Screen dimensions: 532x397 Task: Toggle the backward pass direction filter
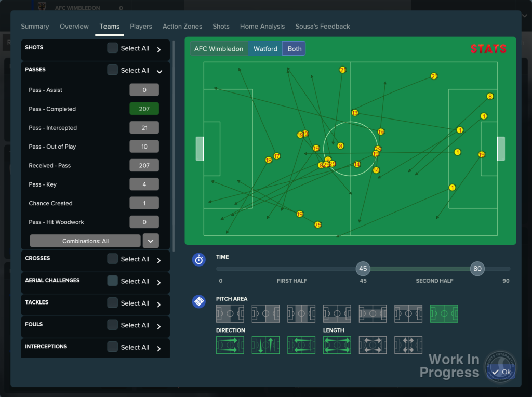pos(301,345)
